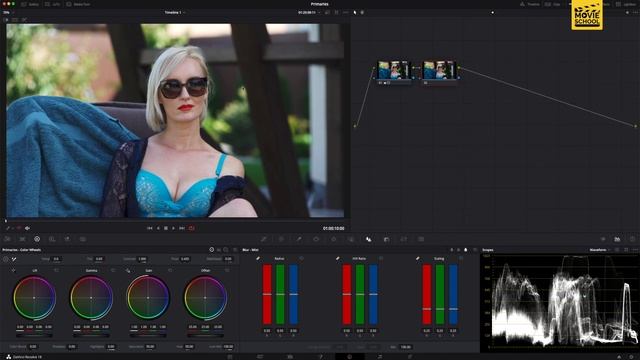Open the Magic Mask palette
This screenshot has height=360, width=640.
351,239
